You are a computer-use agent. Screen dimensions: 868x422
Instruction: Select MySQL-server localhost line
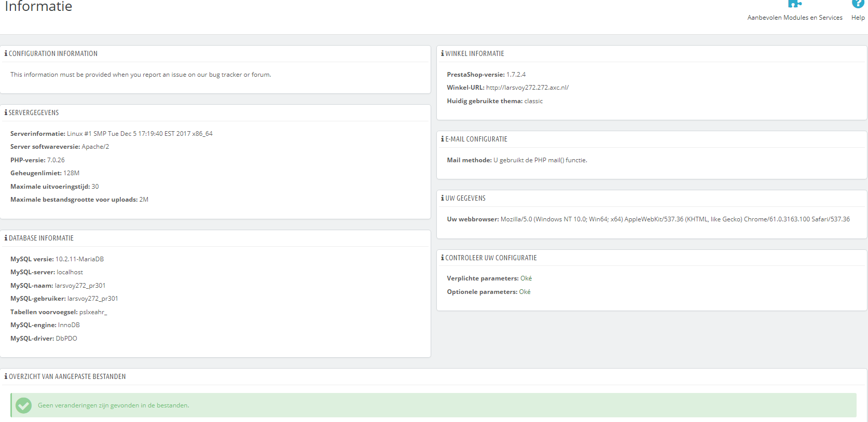[47, 272]
